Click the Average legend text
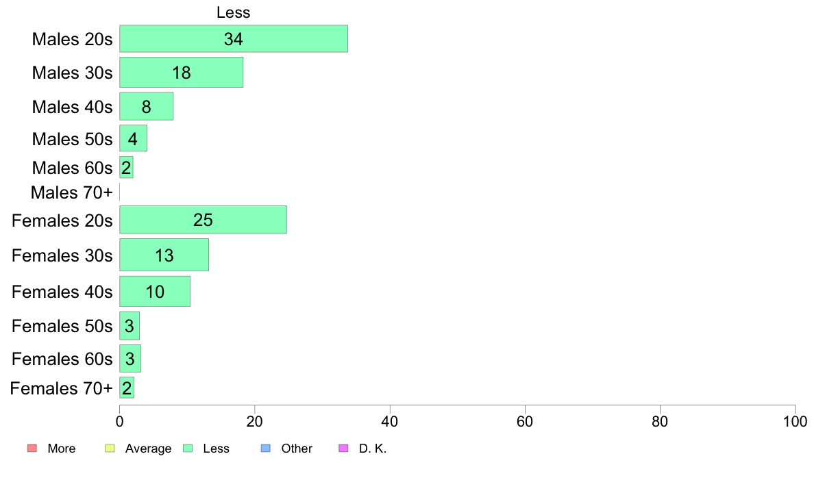The width and height of the screenshot is (814, 504). 148,449
